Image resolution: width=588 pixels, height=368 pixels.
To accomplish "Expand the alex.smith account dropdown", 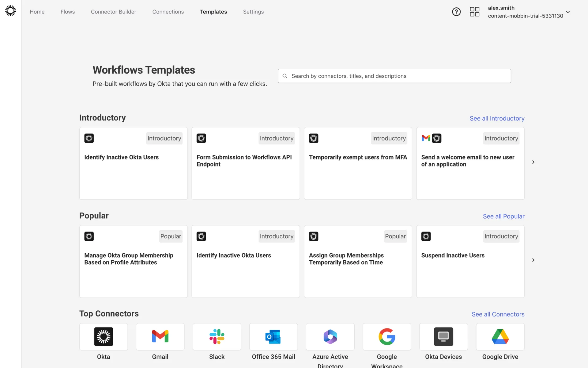I will [x=568, y=12].
